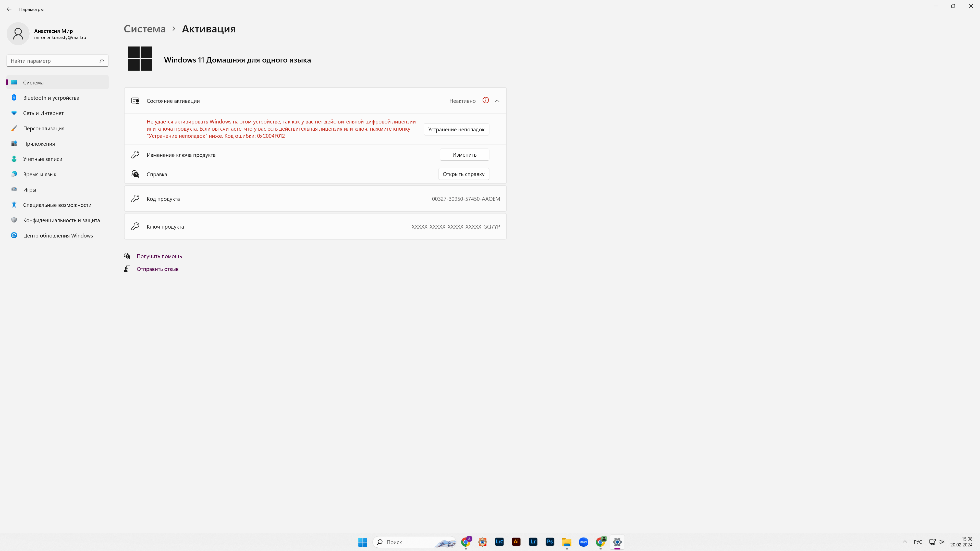Click the taskbar Поиск search box
Viewport: 980px width, 551px height.
click(x=414, y=542)
